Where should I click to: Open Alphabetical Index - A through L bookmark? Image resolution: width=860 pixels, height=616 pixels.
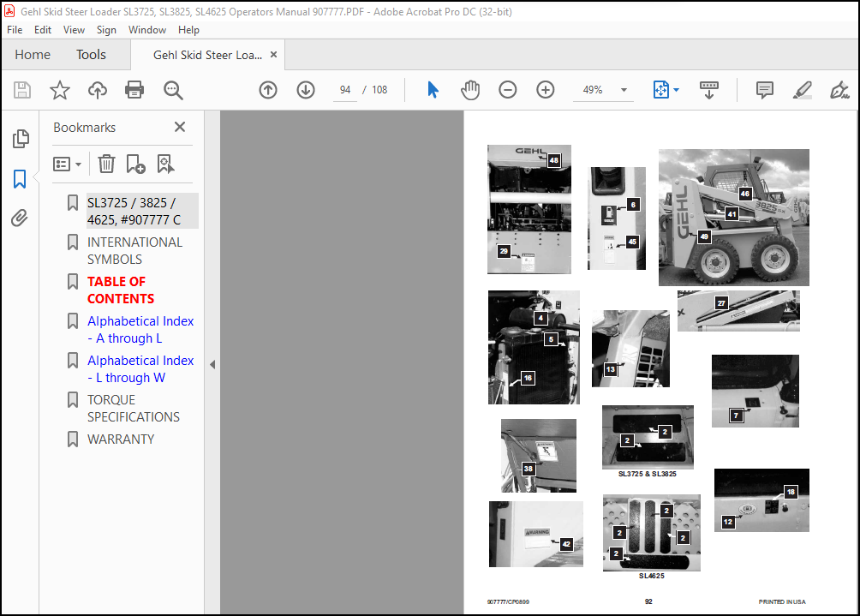140,329
